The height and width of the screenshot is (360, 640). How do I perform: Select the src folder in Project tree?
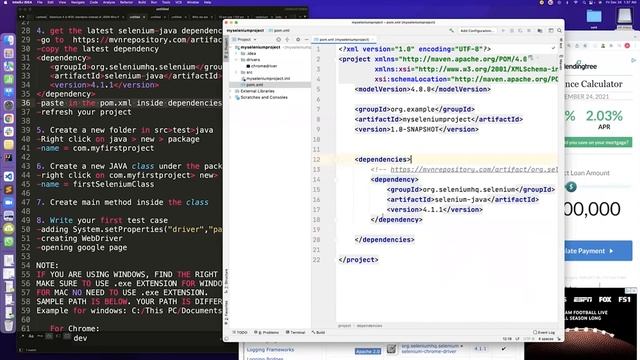tap(247, 72)
